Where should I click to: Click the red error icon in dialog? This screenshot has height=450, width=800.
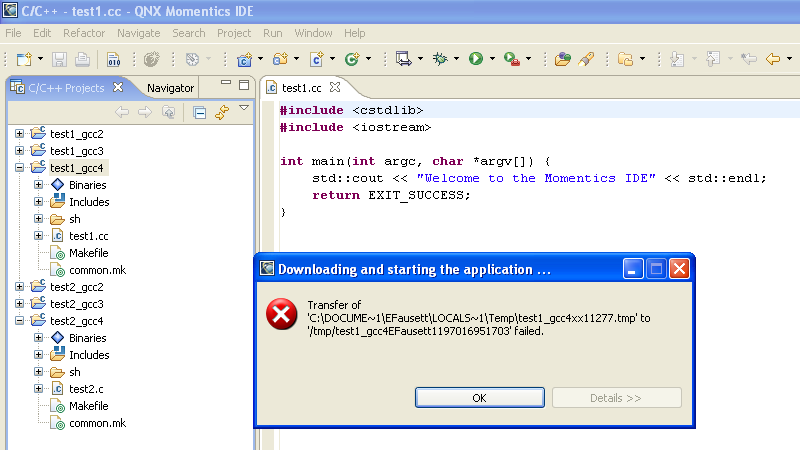[x=281, y=314]
